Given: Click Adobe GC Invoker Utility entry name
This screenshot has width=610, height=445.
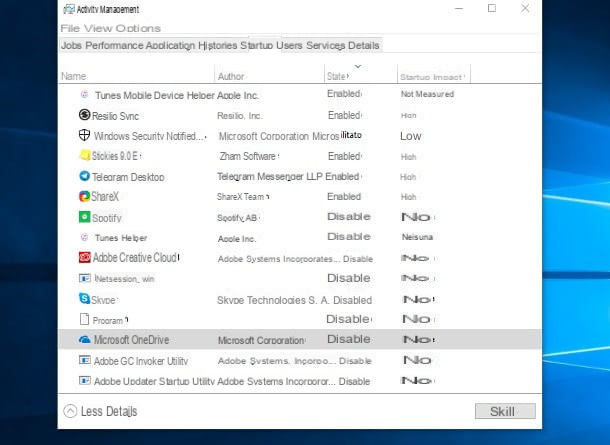Looking at the screenshot, I should (141, 361).
